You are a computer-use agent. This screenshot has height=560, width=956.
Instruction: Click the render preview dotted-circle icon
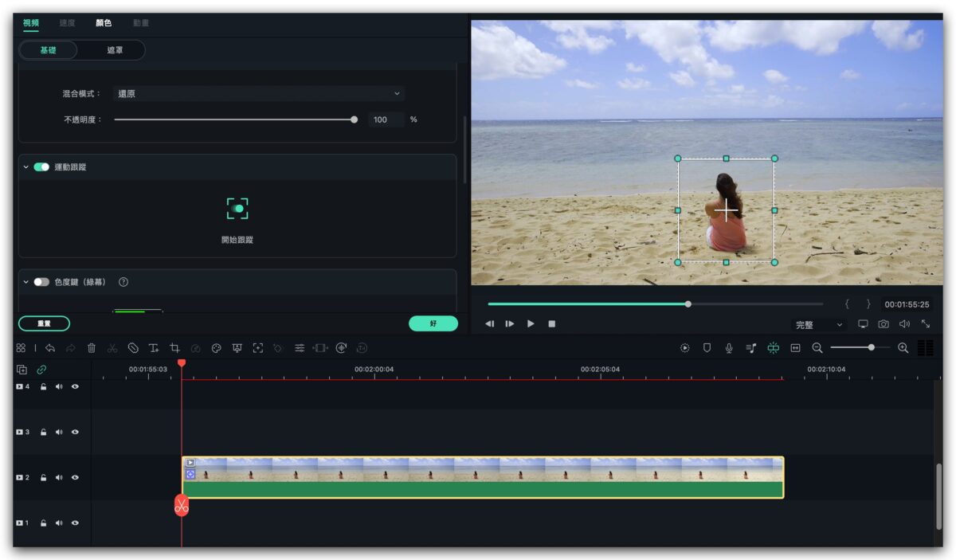(x=685, y=348)
